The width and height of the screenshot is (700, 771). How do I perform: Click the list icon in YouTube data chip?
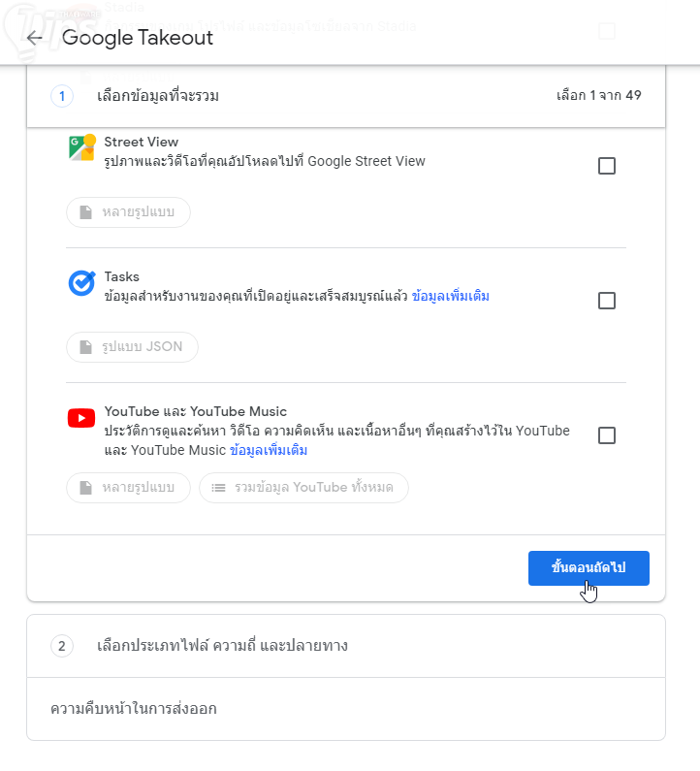(218, 488)
